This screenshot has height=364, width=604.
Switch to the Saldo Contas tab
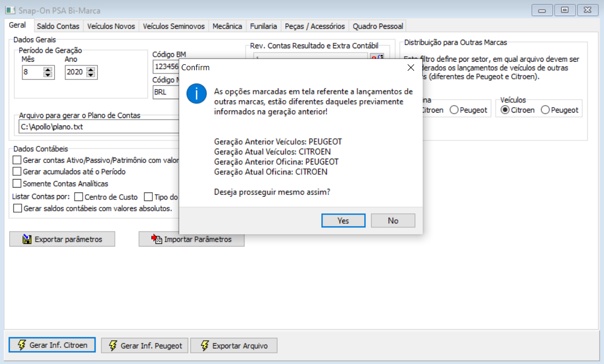[58, 26]
